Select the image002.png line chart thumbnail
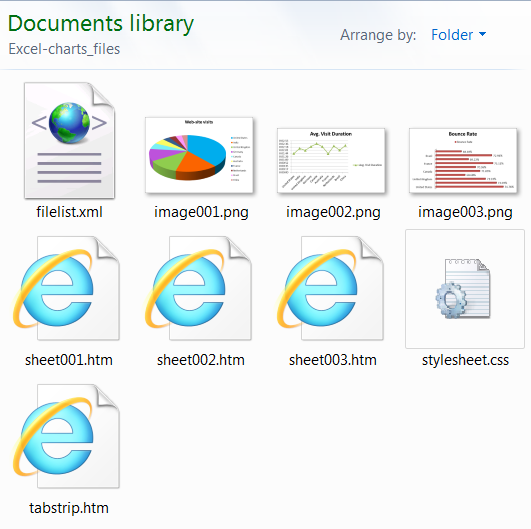 click(331, 161)
